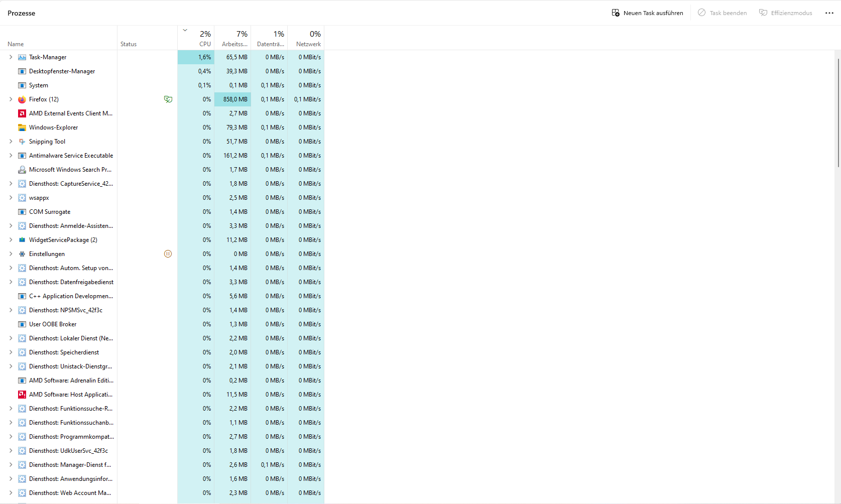Click the Snipping Tool process icon
This screenshot has height=504, width=841.
22,141
